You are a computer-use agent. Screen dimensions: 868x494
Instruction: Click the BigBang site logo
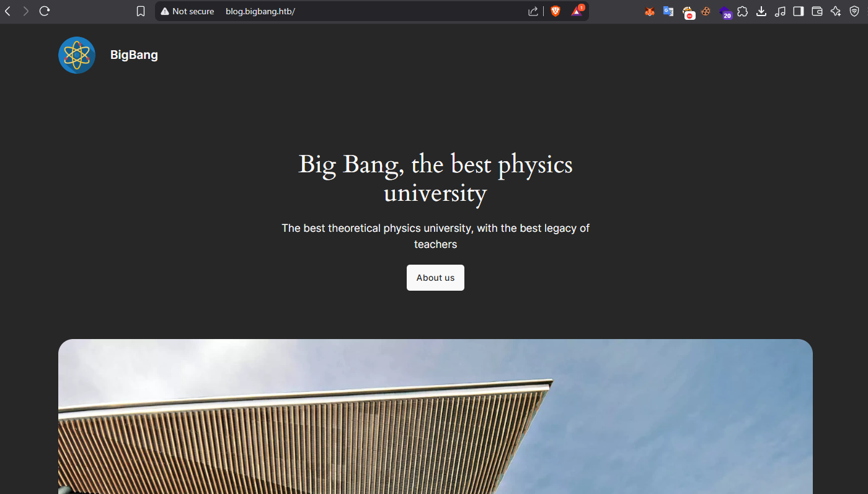coord(76,55)
